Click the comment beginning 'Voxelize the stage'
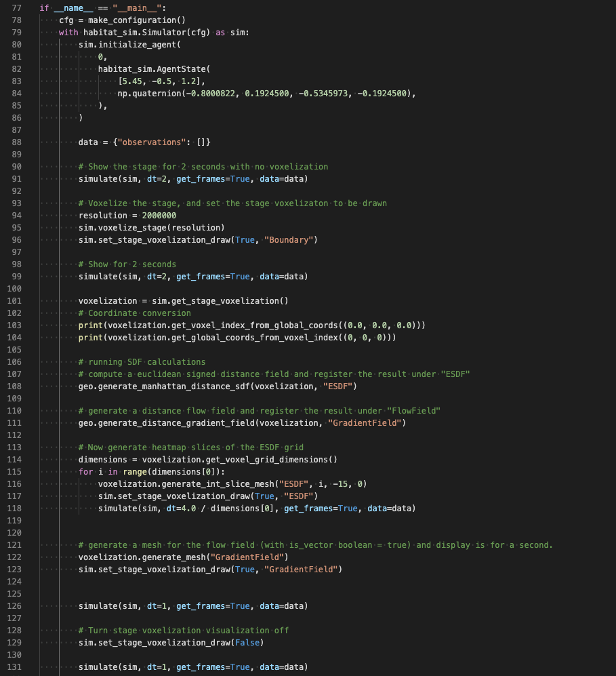Screen dimensions: 616x676 click(x=232, y=203)
